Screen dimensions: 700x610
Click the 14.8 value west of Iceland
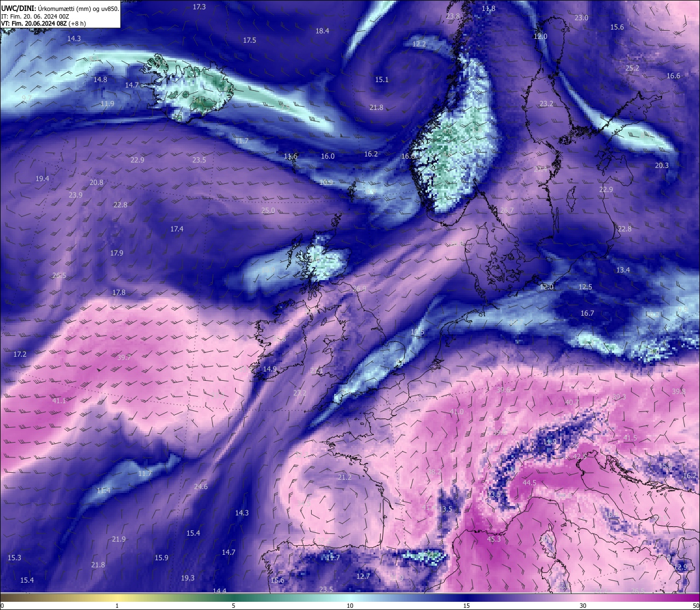click(100, 79)
